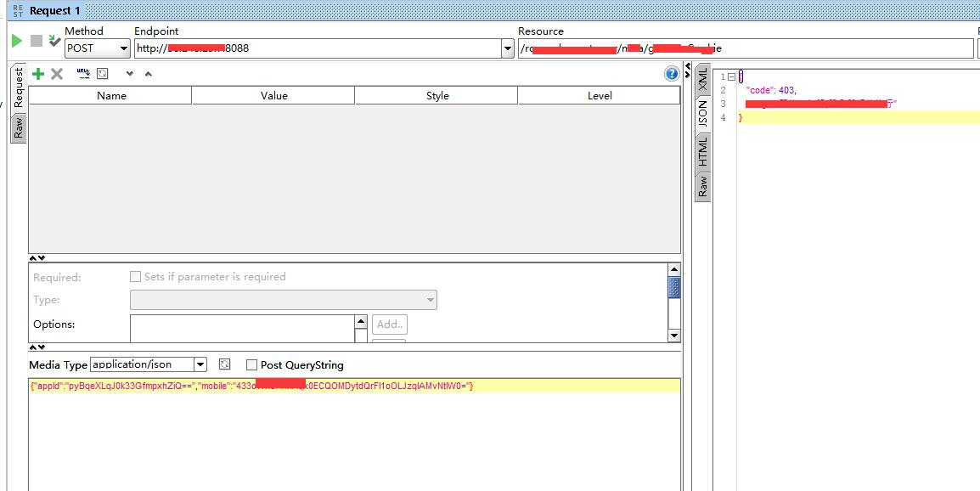This screenshot has height=491, width=980.
Task: Open the Method POST dropdown
Action: click(x=98, y=48)
